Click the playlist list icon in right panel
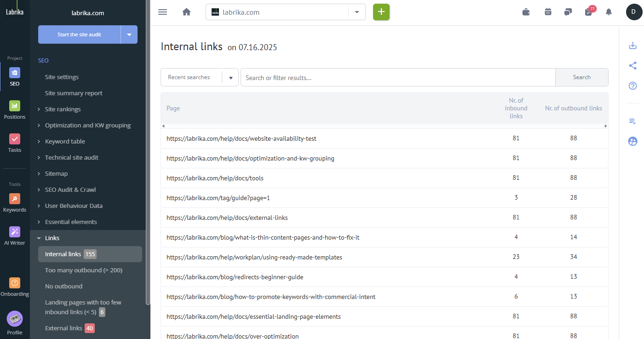Image resolution: width=644 pixels, height=339 pixels. [632, 121]
